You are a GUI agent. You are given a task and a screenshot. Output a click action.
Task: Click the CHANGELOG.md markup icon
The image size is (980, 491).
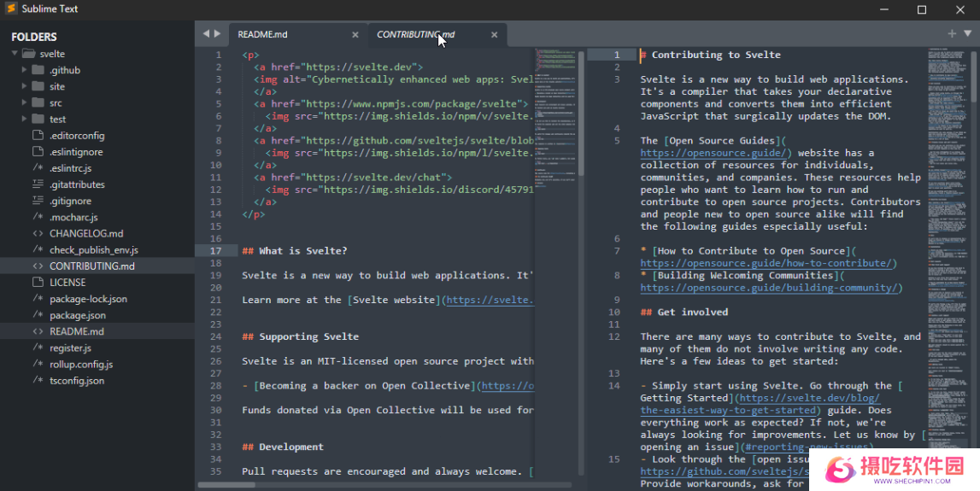pos(38,233)
